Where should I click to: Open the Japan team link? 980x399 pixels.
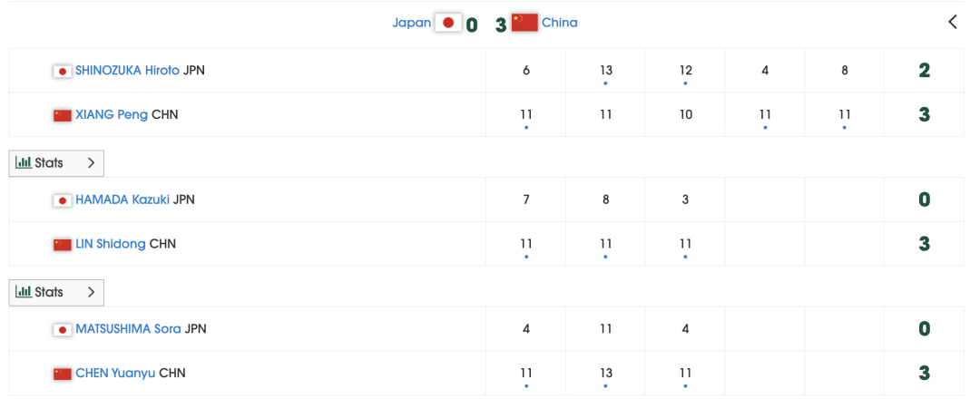411,23
